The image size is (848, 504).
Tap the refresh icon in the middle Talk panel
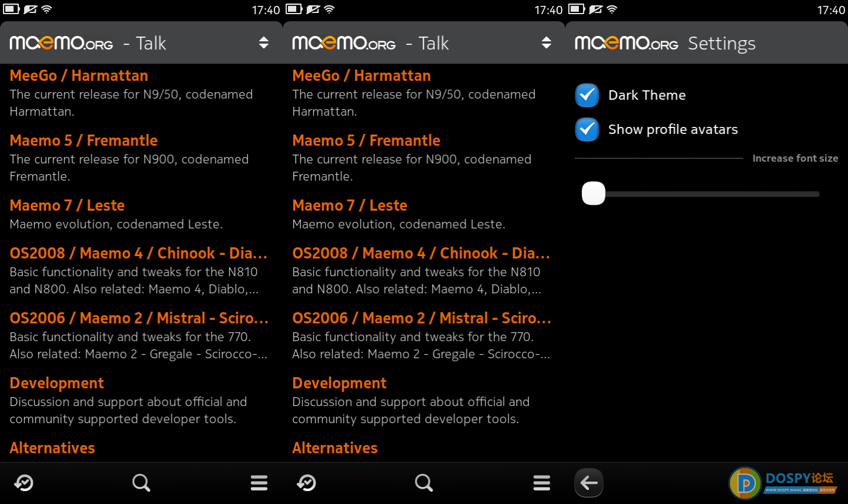306,483
